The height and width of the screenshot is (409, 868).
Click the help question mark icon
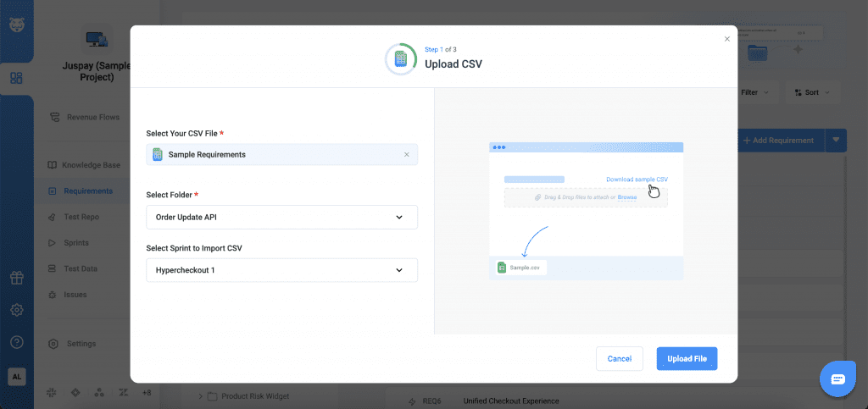tap(16, 342)
